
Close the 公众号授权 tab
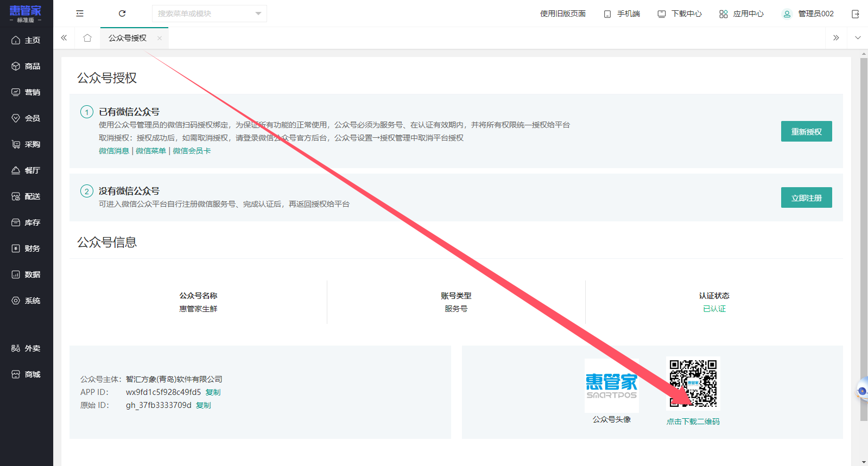click(160, 38)
